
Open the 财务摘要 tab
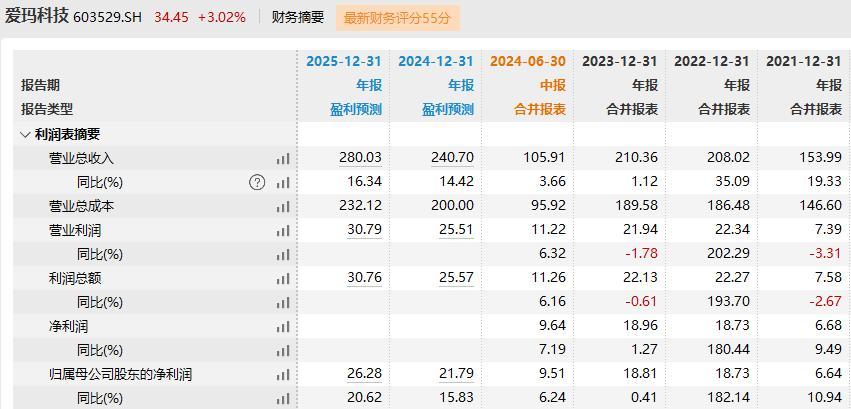pyautogui.click(x=298, y=17)
